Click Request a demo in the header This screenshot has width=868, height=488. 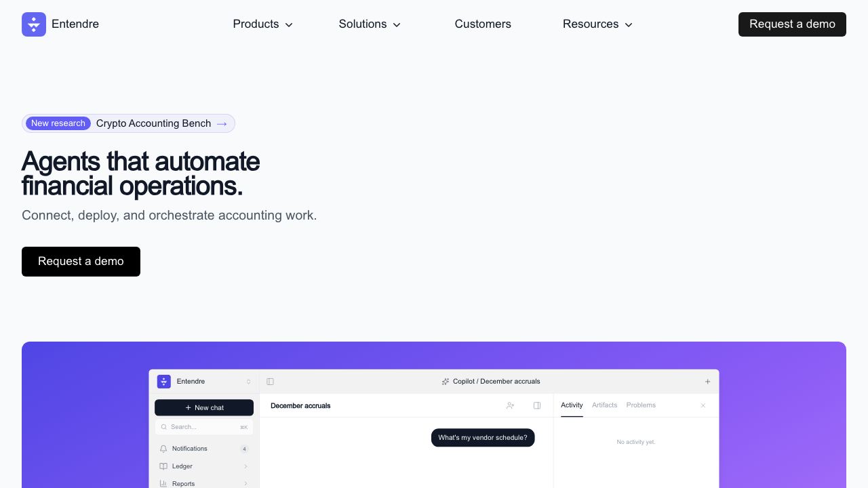pyautogui.click(x=792, y=24)
